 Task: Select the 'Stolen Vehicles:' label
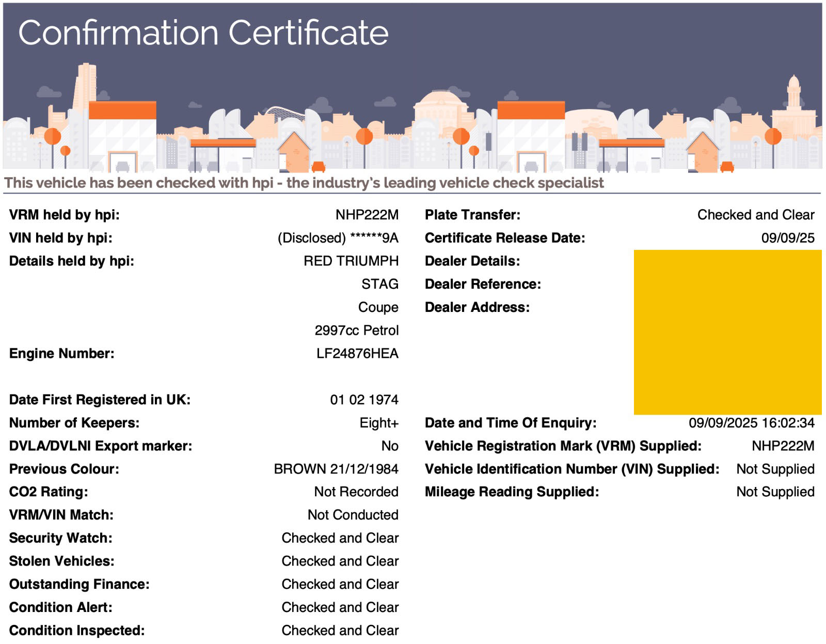pos(62,561)
